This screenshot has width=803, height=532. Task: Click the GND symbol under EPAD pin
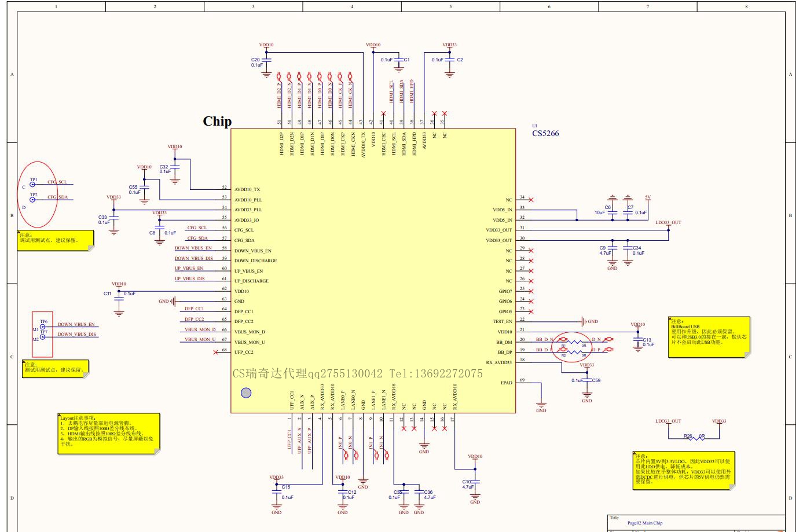pyautogui.click(x=541, y=406)
